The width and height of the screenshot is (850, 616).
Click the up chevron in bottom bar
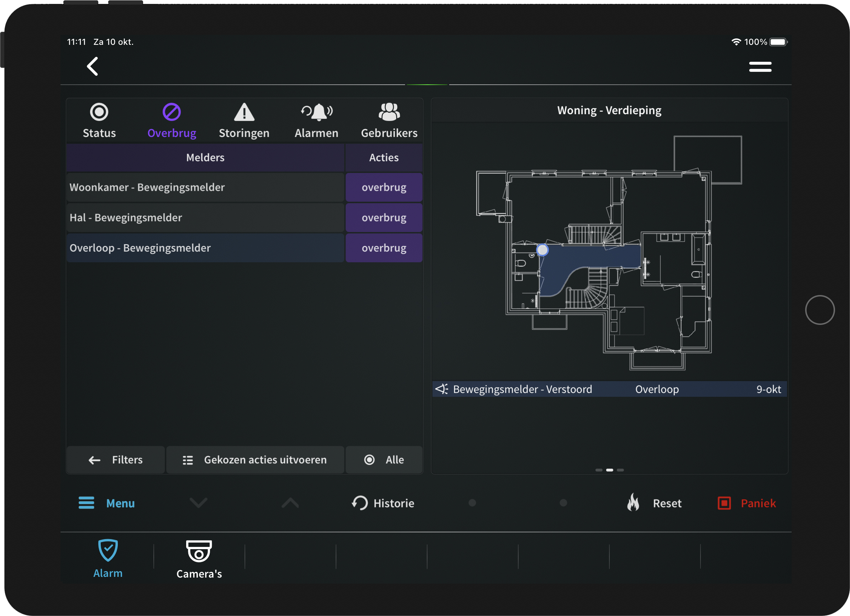point(290,503)
